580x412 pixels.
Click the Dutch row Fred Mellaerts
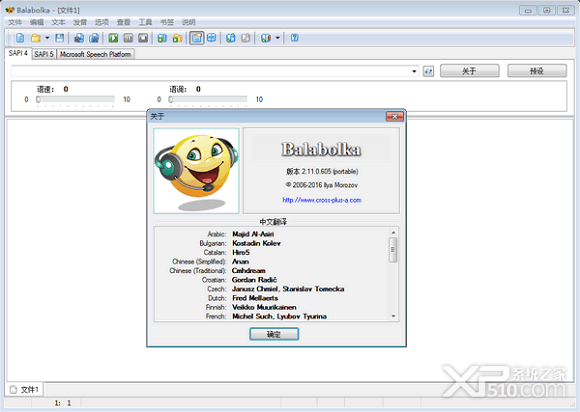(x=243, y=298)
